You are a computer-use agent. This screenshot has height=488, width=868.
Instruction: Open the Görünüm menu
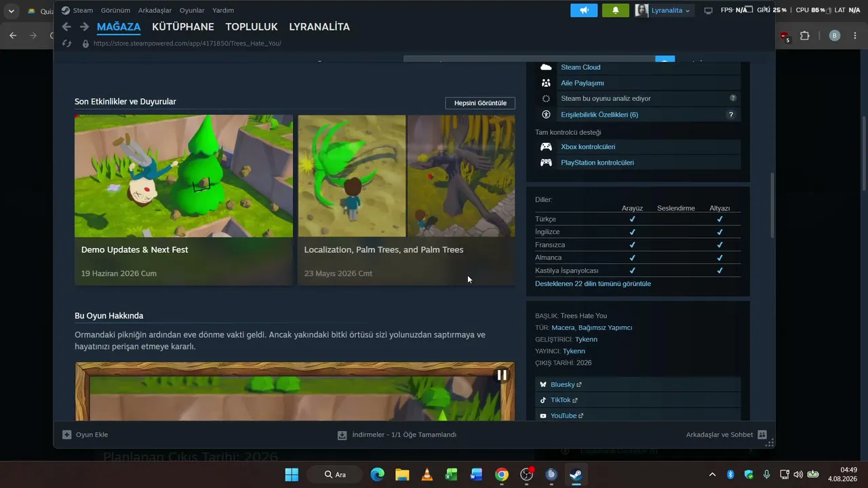click(115, 10)
